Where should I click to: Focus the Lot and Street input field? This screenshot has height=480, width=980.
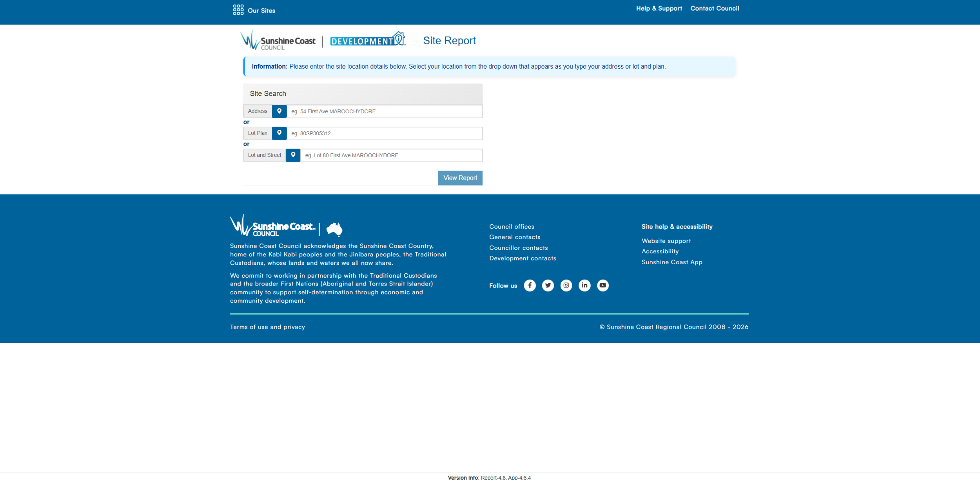click(x=391, y=155)
